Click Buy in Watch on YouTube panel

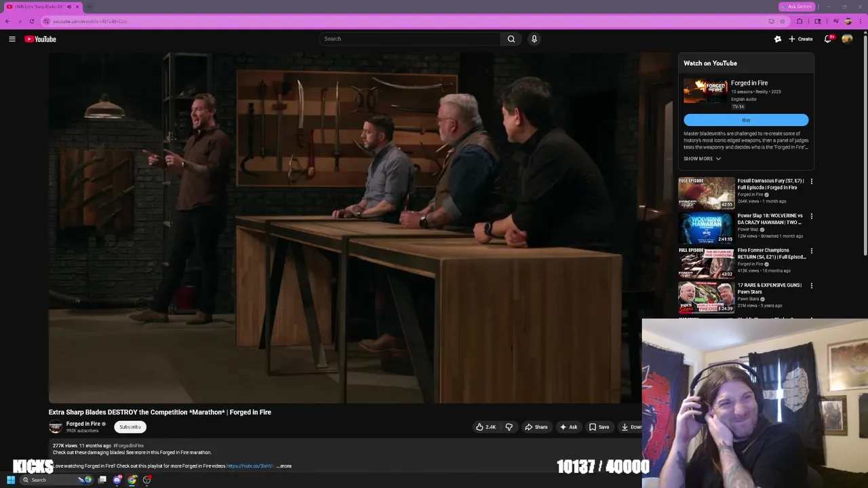pyautogui.click(x=746, y=120)
